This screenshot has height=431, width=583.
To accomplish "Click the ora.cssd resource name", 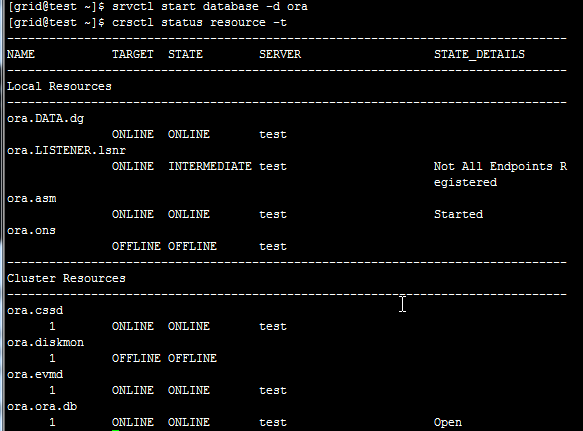I will pyautogui.click(x=35, y=311).
